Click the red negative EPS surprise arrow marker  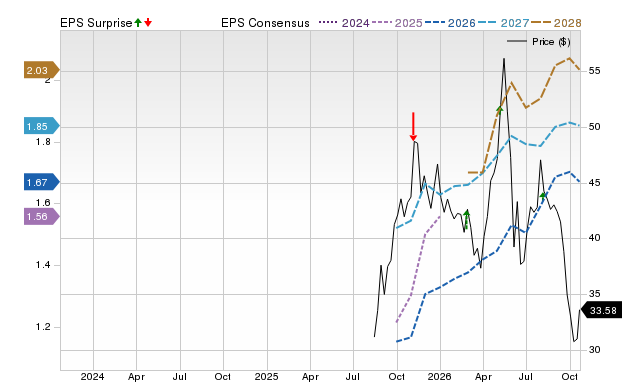coord(413,127)
